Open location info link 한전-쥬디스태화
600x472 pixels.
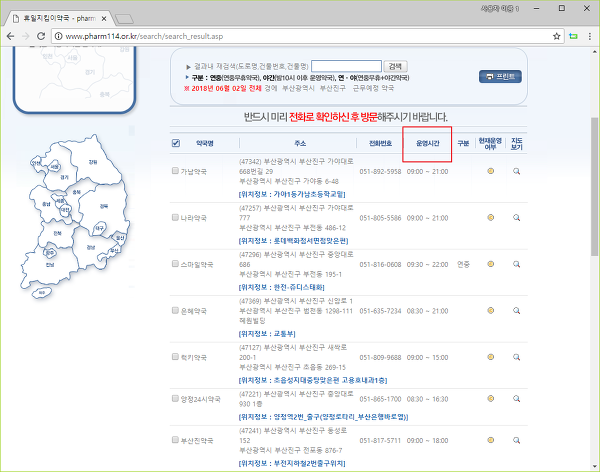click(x=282, y=287)
